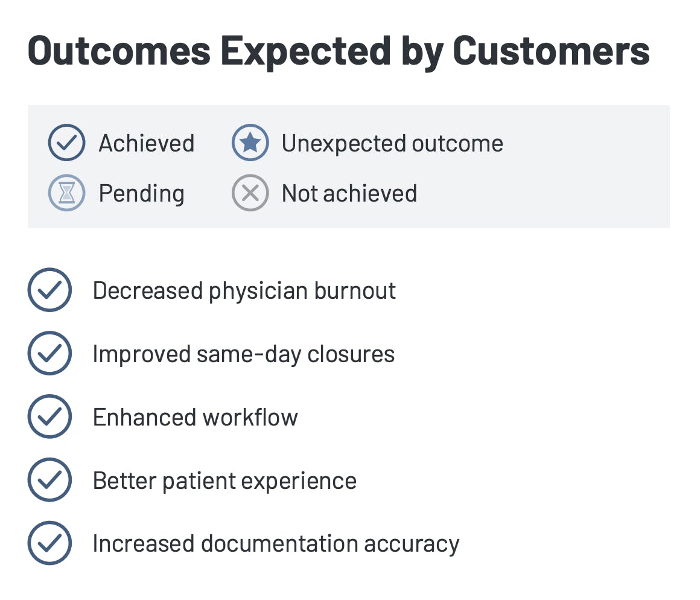Click the Not achieved X icon
This screenshot has width=700, height=600.
click(x=250, y=193)
